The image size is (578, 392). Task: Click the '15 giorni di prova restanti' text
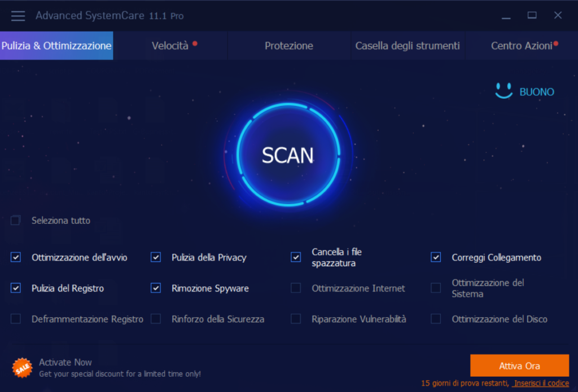point(465,383)
